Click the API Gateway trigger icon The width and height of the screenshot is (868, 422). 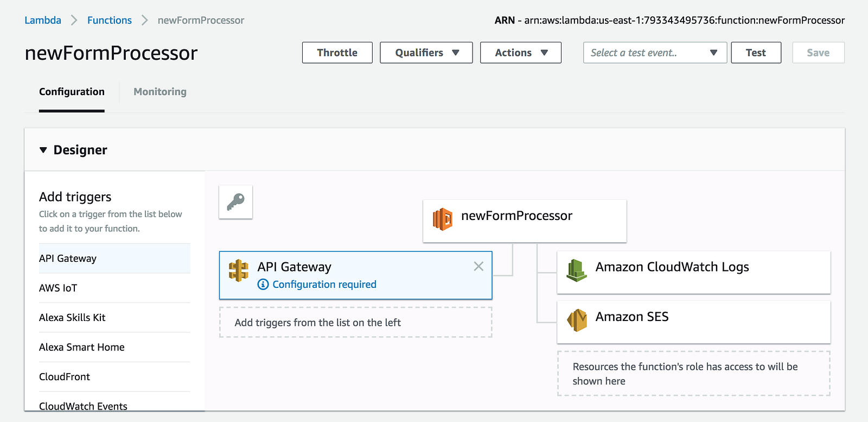coord(239,270)
